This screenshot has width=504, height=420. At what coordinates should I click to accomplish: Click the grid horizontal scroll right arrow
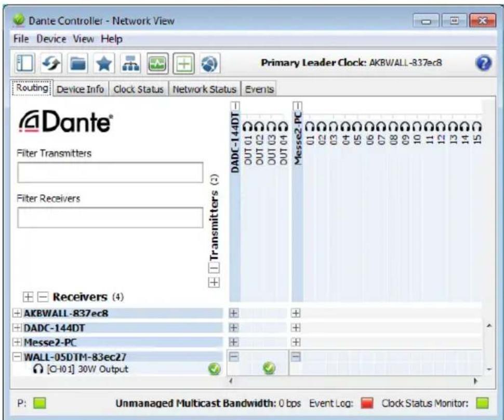(x=475, y=381)
